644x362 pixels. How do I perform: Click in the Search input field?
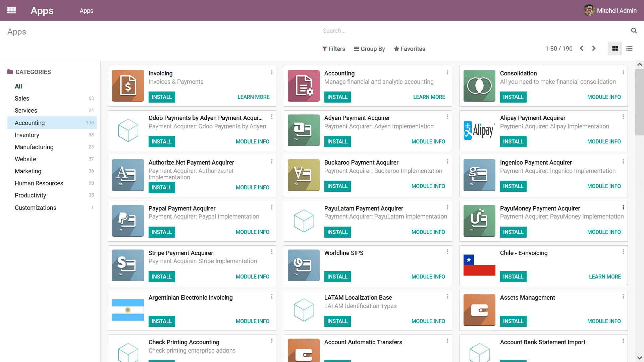tap(476, 31)
